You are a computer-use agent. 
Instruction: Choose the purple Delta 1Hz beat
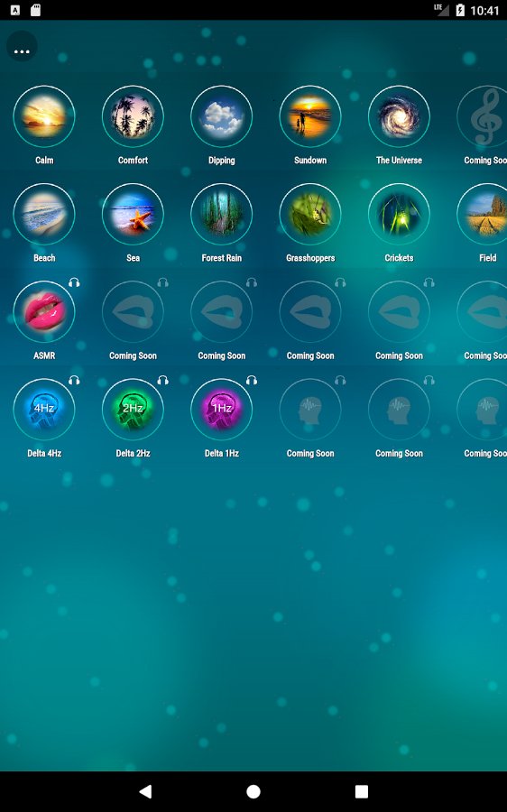click(222, 409)
